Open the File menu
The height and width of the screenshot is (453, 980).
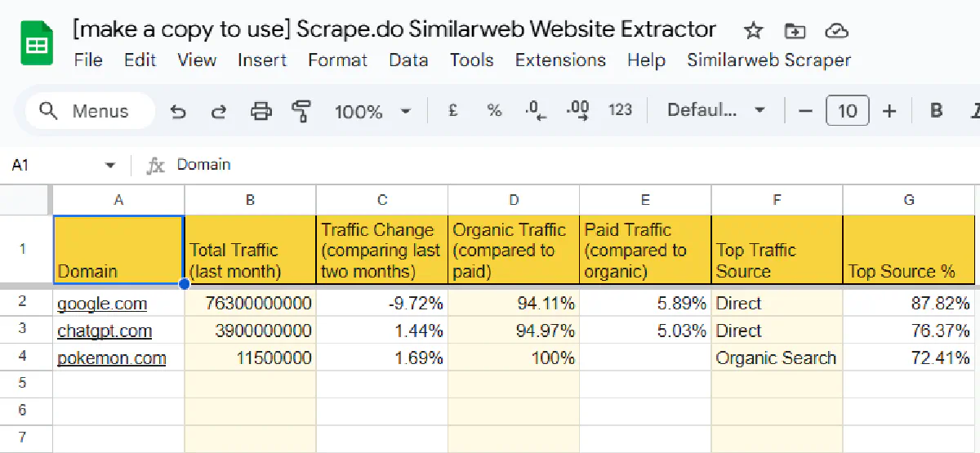pos(88,60)
